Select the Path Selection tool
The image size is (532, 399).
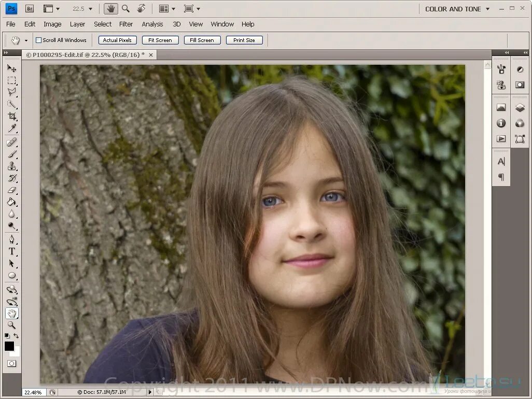(x=12, y=263)
